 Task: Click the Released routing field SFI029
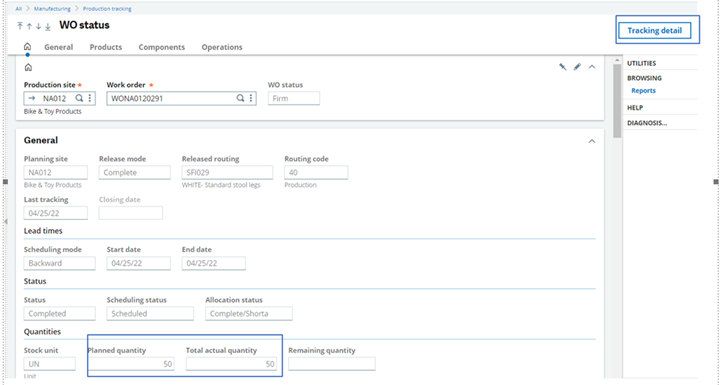227,172
